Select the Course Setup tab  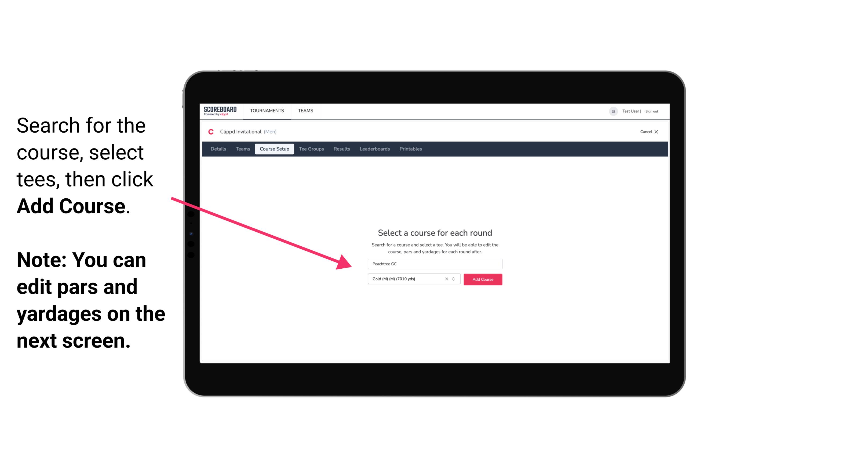275,149
